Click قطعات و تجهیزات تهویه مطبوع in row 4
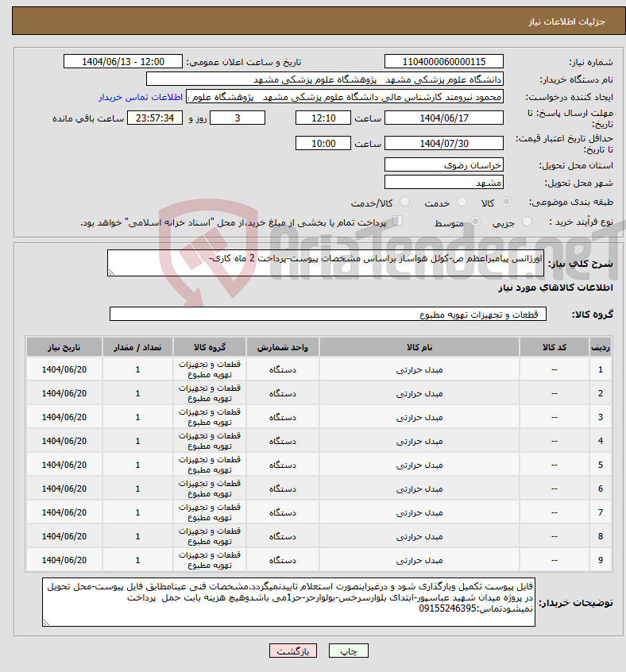 point(210,441)
